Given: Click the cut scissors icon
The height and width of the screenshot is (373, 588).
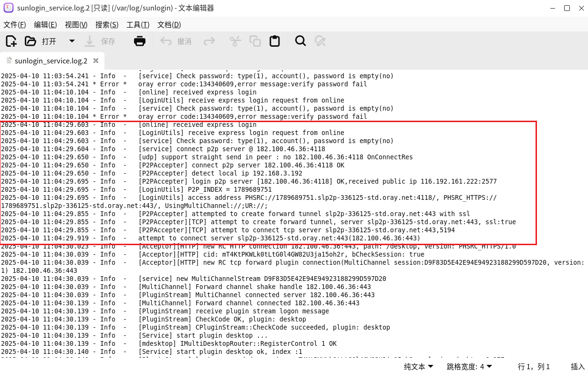Looking at the screenshot, I should (235, 41).
